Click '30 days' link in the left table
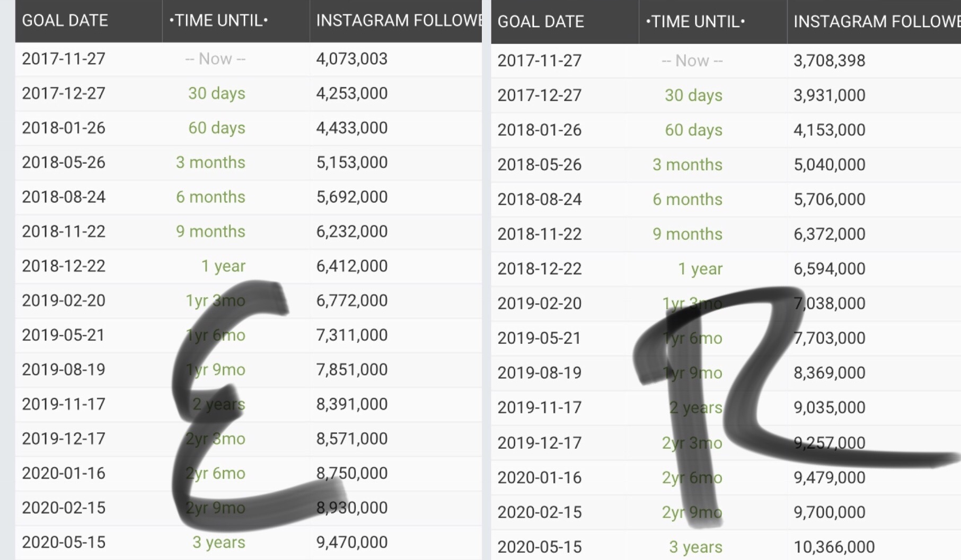Viewport: 961px width, 560px height. tap(216, 93)
